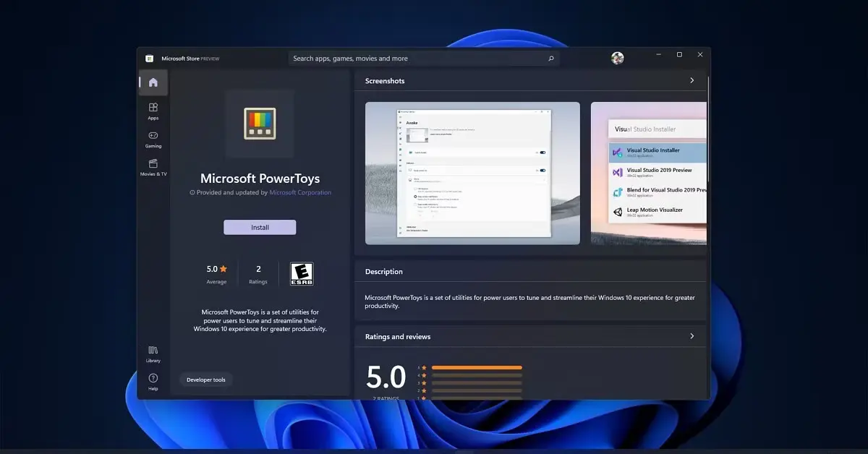The width and height of the screenshot is (868, 454).
Task: Open Developer tools button
Action: (206, 380)
